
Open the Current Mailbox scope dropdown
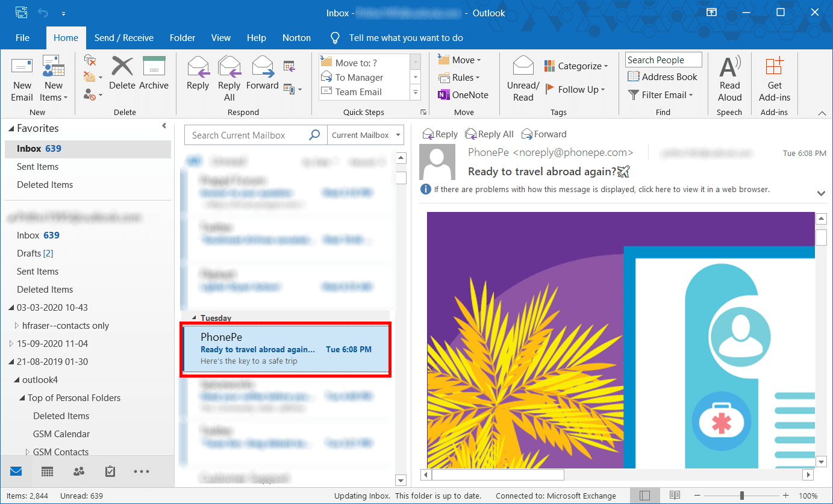coord(366,135)
